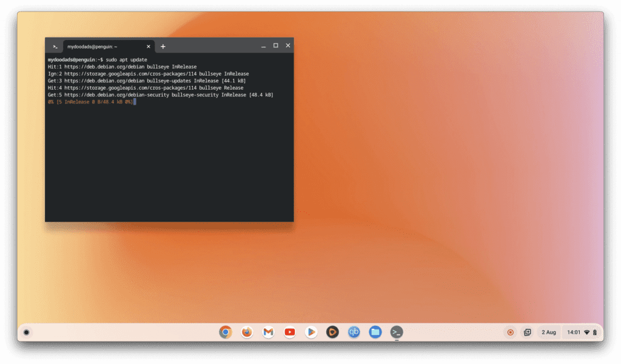Open the screen capture tray icon
621x364 pixels.
click(527, 333)
